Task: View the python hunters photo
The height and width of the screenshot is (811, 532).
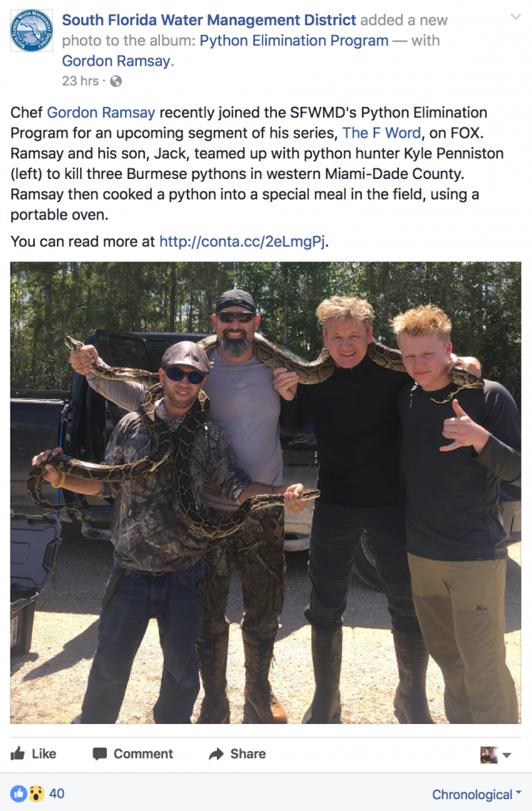Action: (x=266, y=493)
